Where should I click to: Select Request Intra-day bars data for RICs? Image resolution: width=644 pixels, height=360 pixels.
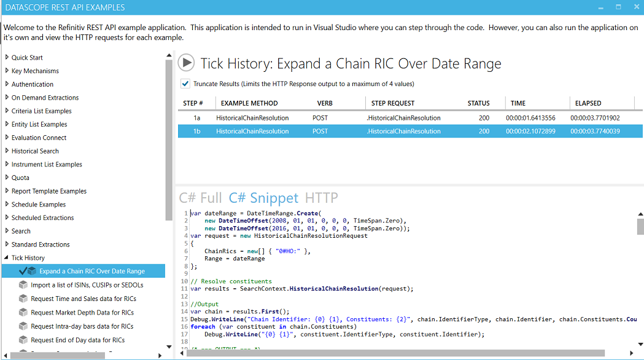tap(82, 326)
